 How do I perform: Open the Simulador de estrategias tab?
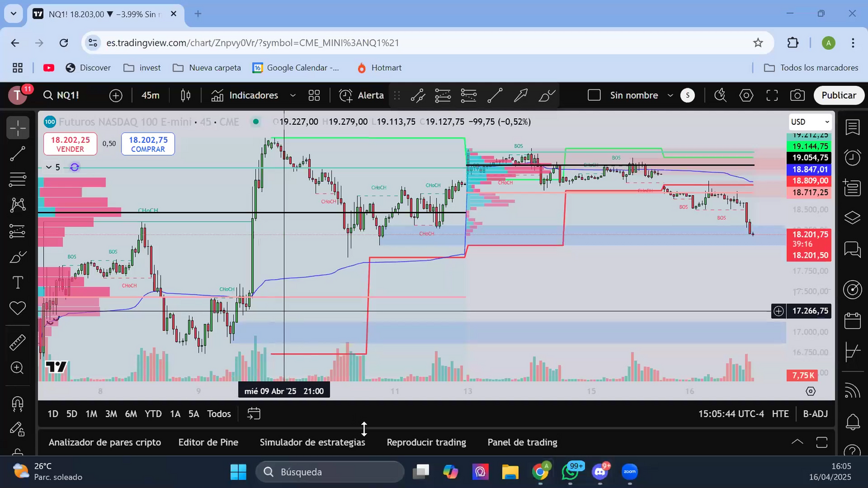312,442
